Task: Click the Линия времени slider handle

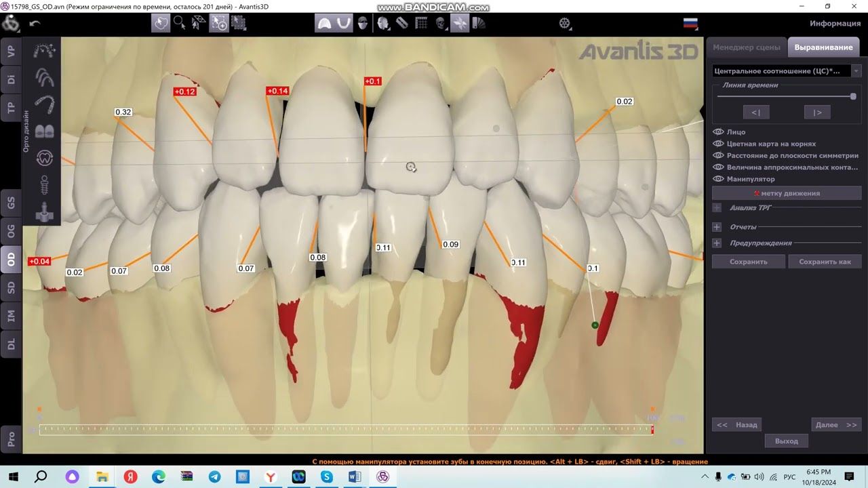Action: [853, 96]
